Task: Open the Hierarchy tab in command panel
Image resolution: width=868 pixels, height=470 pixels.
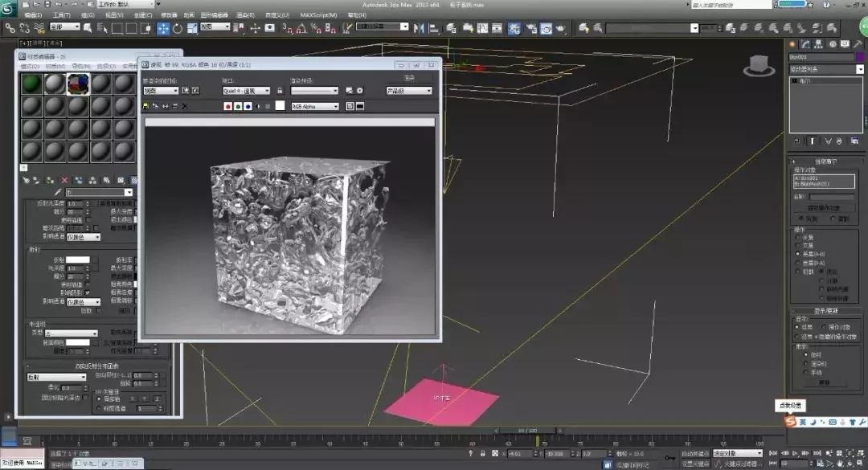Action: [819, 44]
